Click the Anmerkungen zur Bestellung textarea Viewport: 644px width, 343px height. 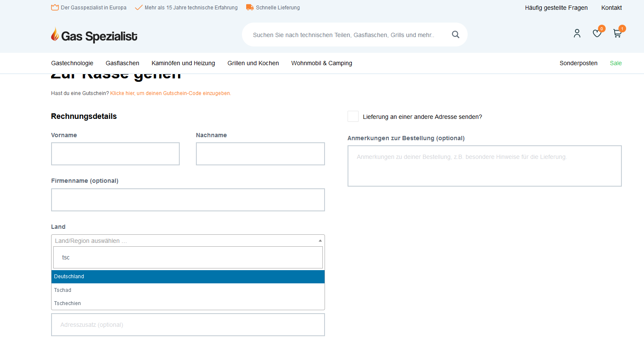pos(485,166)
